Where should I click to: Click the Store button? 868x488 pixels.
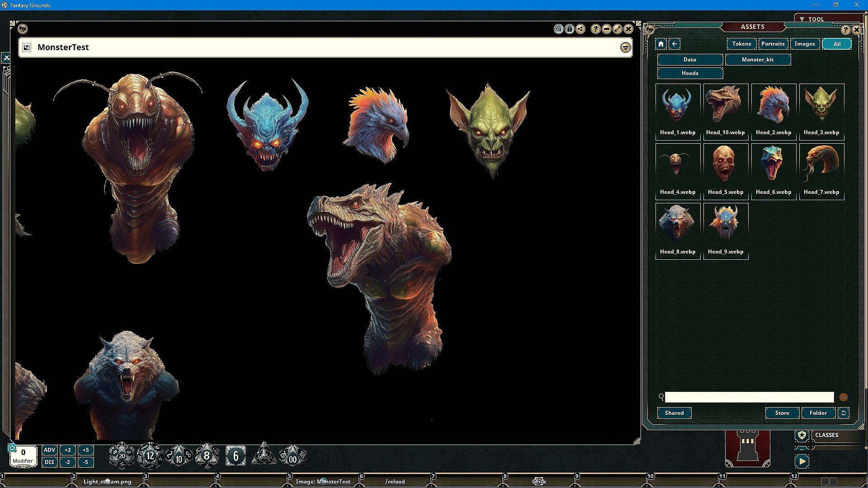click(x=782, y=413)
